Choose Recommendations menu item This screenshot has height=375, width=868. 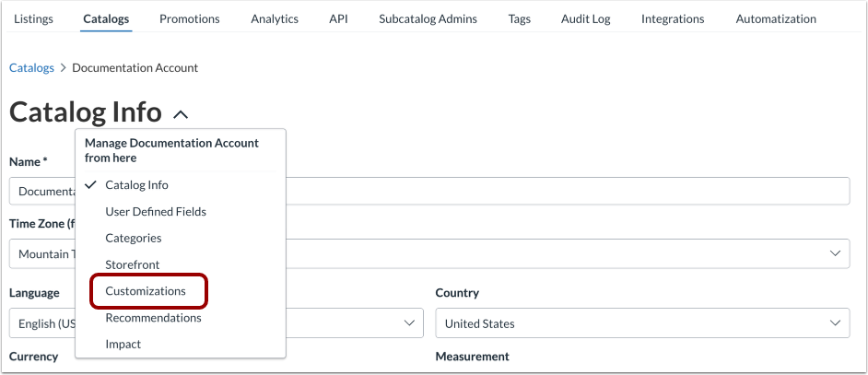pos(153,318)
